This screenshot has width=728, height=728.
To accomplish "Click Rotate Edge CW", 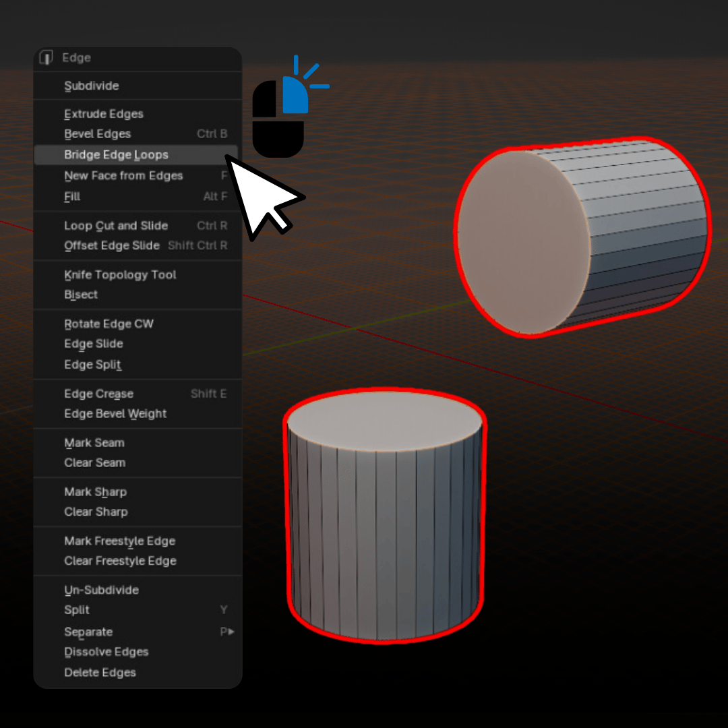I will click(138, 324).
